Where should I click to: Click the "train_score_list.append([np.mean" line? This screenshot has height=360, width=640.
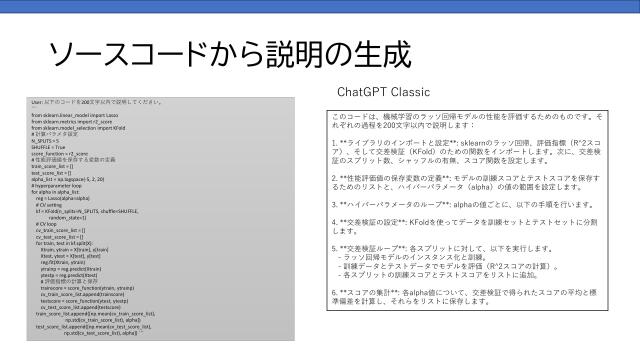click(95, 314)
